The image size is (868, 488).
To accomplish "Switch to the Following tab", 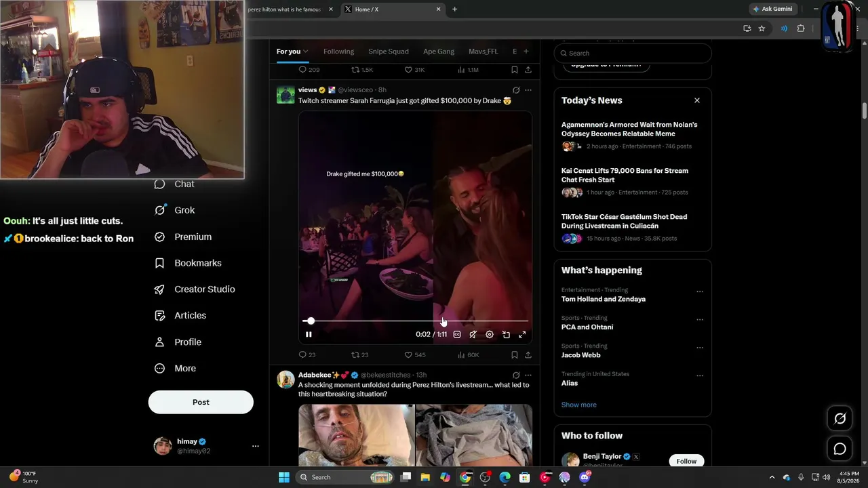I will pyautogui.click(x=338, y=52).
